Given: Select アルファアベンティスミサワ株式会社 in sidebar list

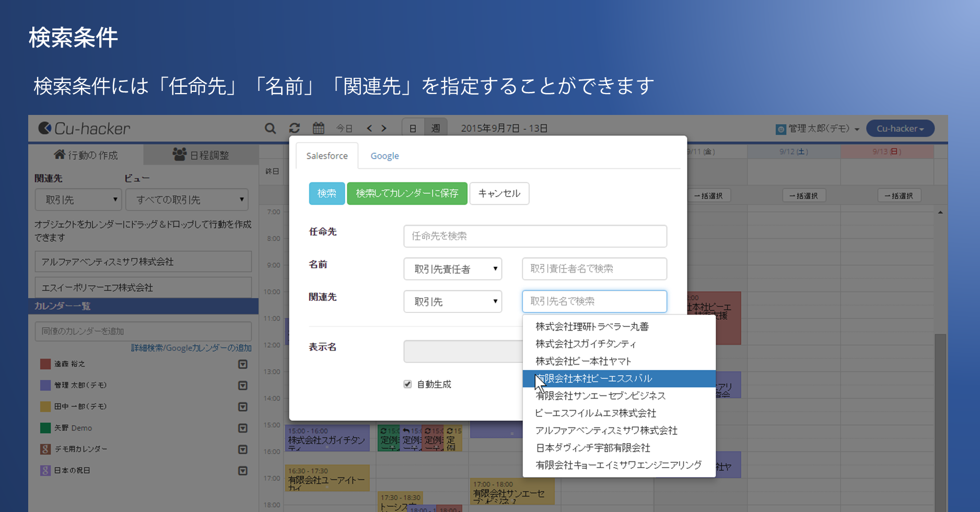Looking at the screenshot, I should coord(143,262).
